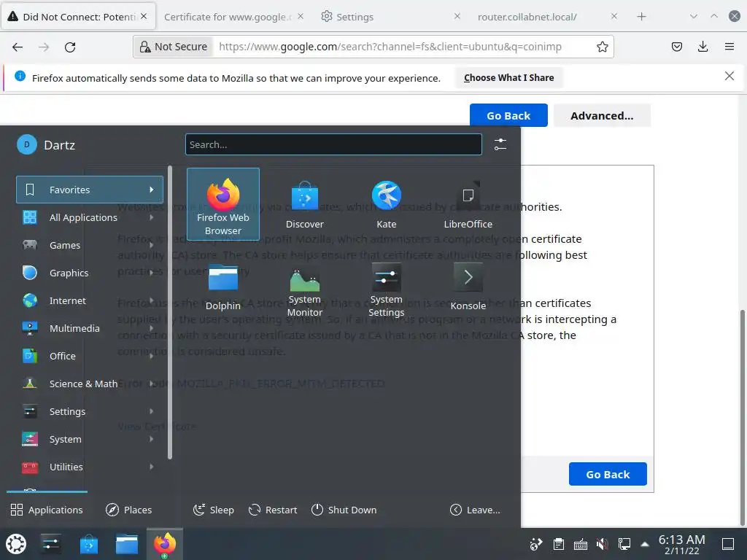The height and width of the screenshot is (560, 747).
Task: Click the Advanced... button
Action: (x=602, y=115)
